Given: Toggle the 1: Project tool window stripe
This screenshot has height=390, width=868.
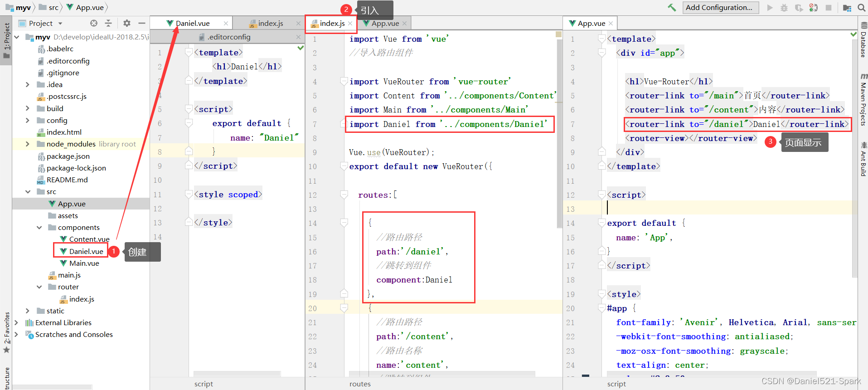Looking at the screenshot, I should click(x=6, y=41).
